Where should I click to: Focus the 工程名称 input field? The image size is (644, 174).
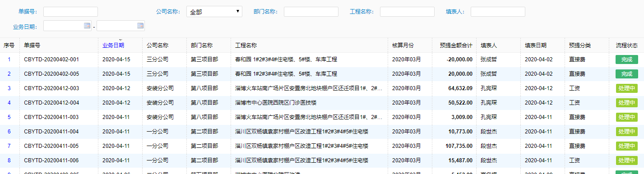point(407,12)
